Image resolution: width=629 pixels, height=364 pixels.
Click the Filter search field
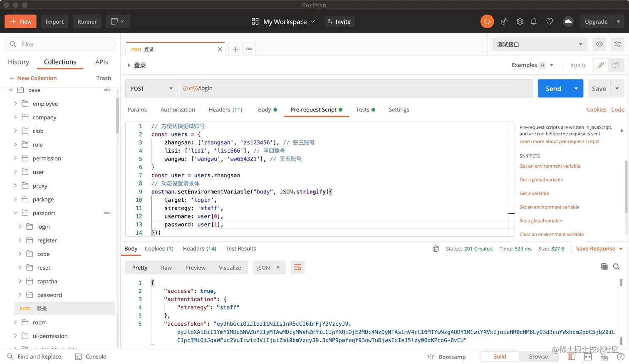pos(60,44)
